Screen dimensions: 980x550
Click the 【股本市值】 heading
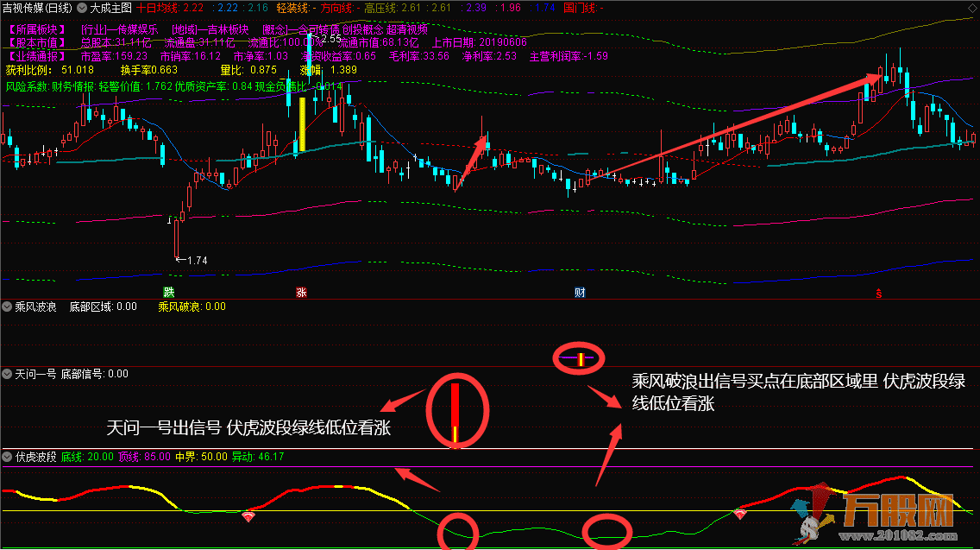pyautogui.click(x=37, y=42)
